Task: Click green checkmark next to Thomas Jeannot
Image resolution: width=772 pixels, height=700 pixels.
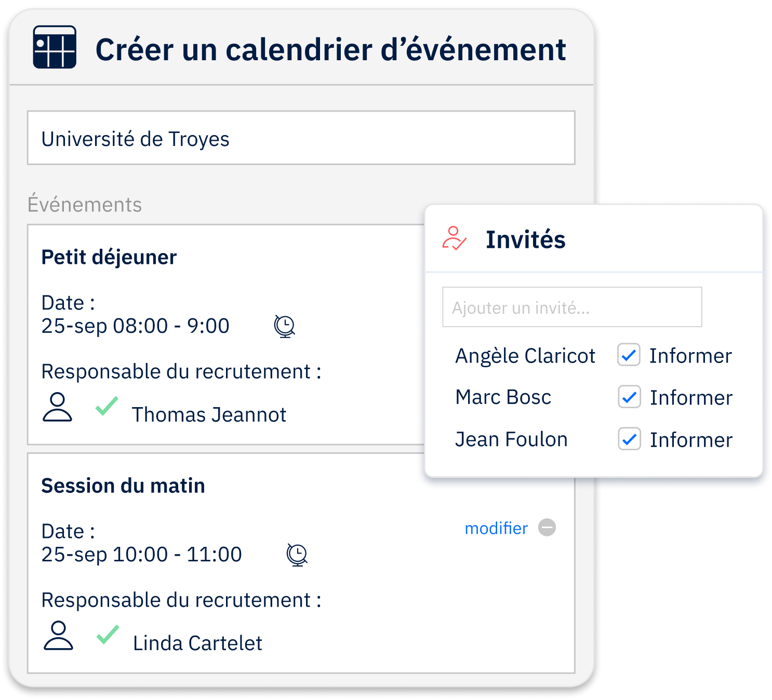Action: pyautogui.click(x=107, y=406)
